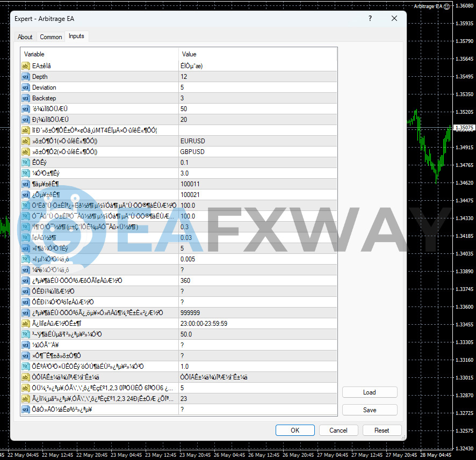Select the Deviation value 5
476x460 pixels.
pos(258,87)
